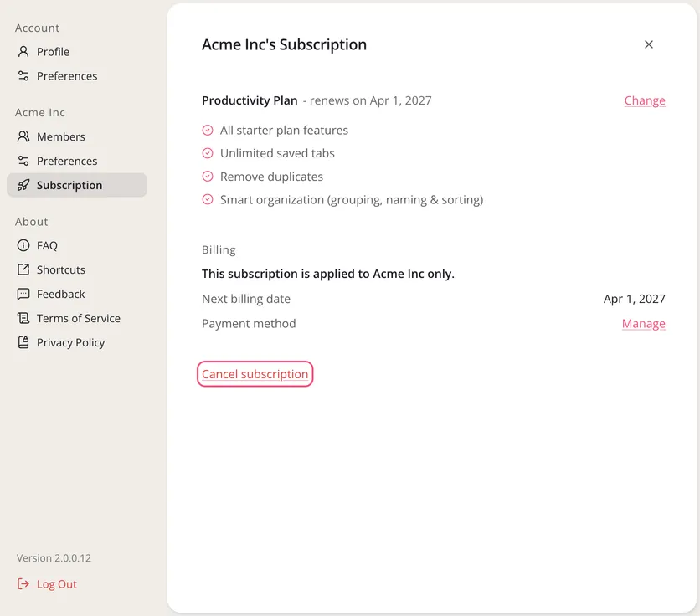Click the Terms of Service scroll icon
The height and width of the screenshot is (616, 700).
pyautogui.click(x=23, y=318)
